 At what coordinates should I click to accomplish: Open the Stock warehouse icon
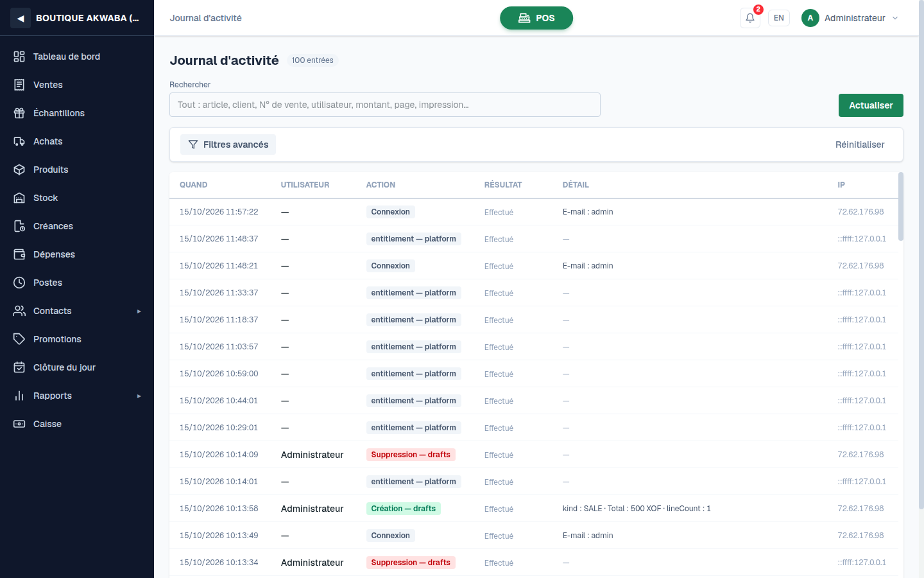19,198
